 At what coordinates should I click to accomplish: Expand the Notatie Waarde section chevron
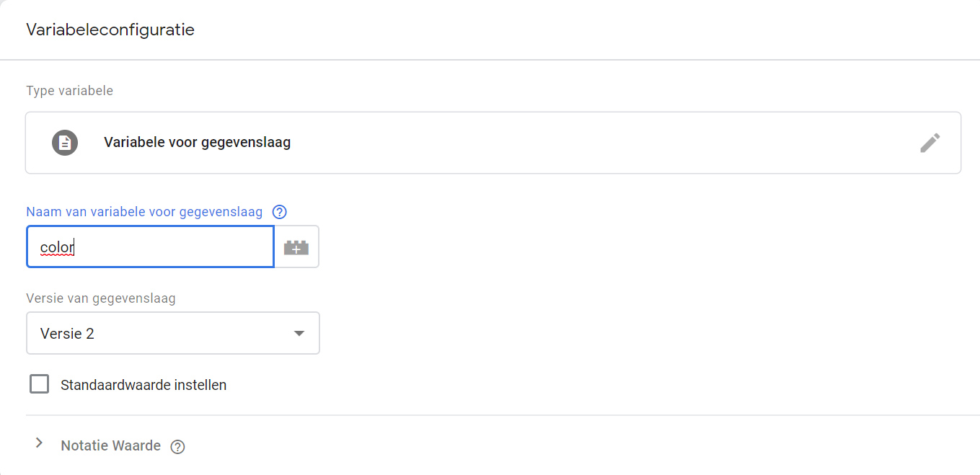(x=39, y=443)
